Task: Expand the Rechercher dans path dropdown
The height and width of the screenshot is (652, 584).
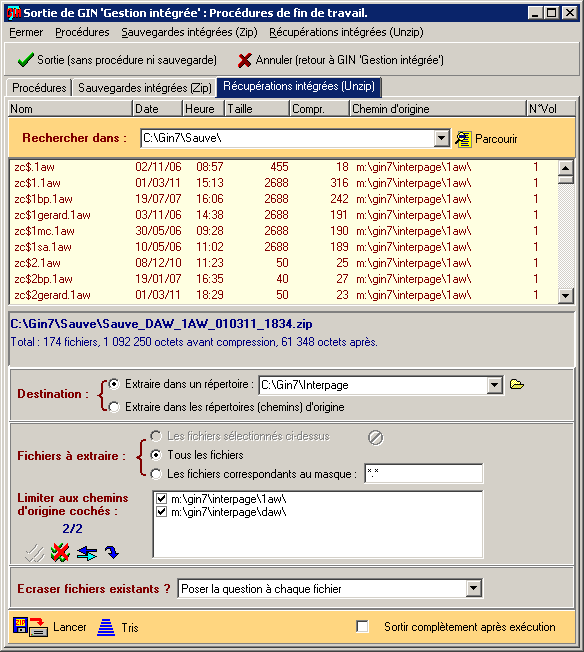Action: [x=441, y=138]
